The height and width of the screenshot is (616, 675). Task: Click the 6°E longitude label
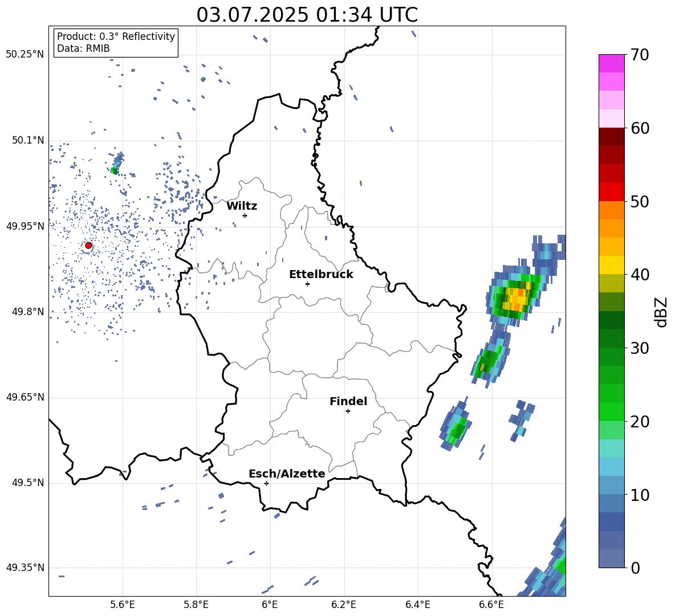coord(270,605)
